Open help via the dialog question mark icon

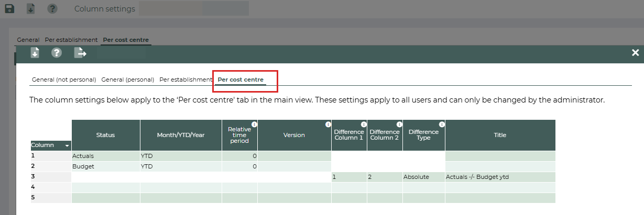click(x=57, y=53)
